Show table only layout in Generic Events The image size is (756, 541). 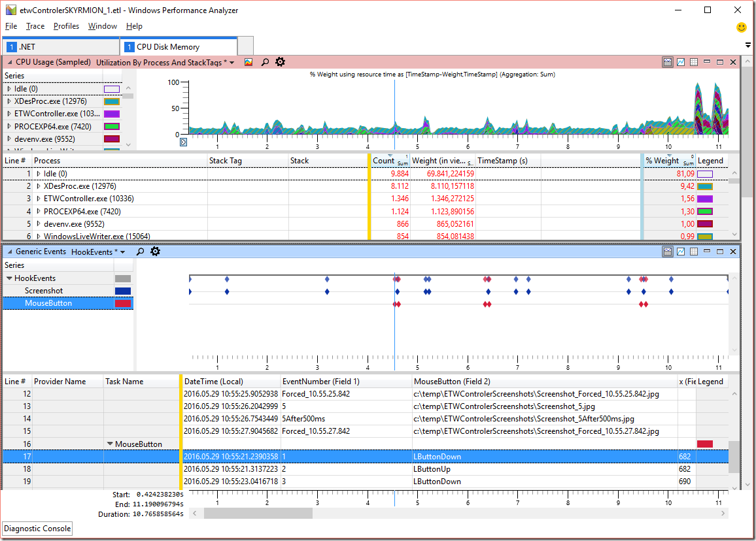(694, 252)
